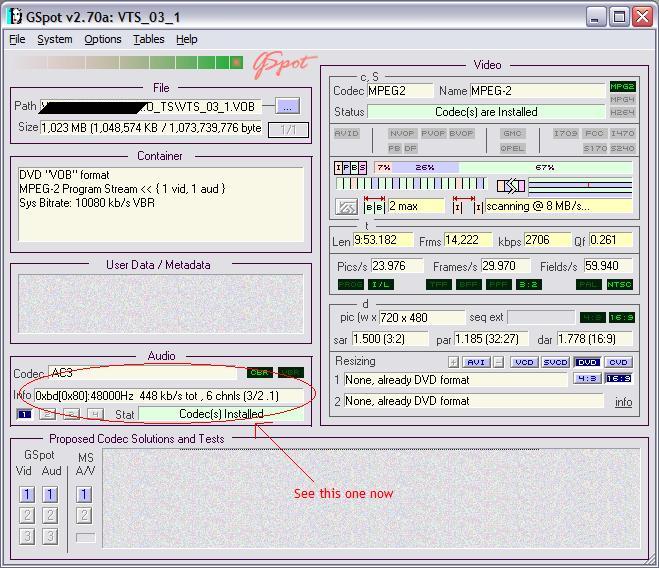Select audio stream 2 button
Screen dimensions: 659x568
47,415
